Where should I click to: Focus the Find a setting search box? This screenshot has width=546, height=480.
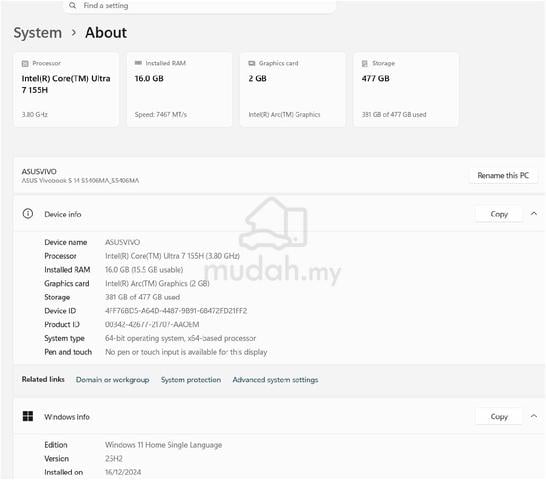200,6
